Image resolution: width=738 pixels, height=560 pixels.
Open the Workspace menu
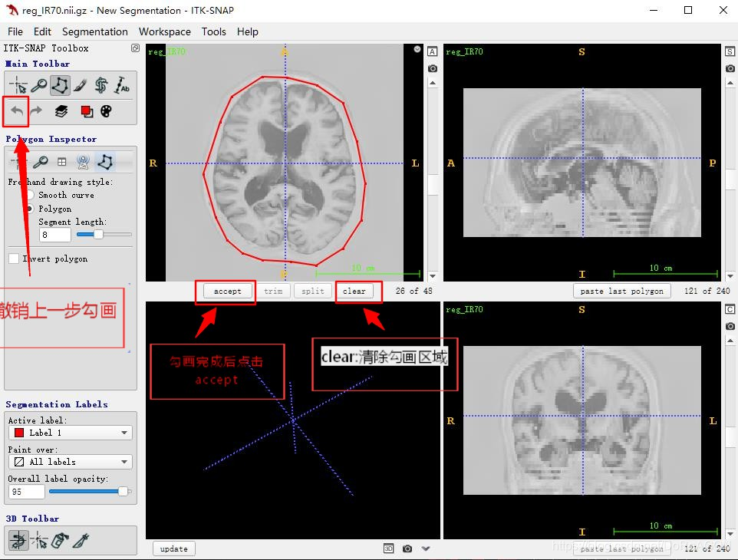coord(165,31)
